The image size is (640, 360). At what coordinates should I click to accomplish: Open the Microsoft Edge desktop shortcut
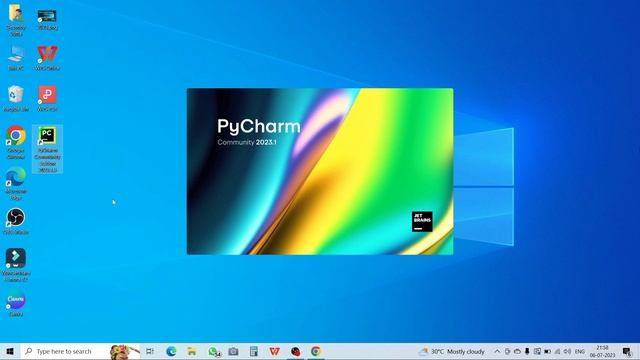pyautogui.click(x=16, y=184)
